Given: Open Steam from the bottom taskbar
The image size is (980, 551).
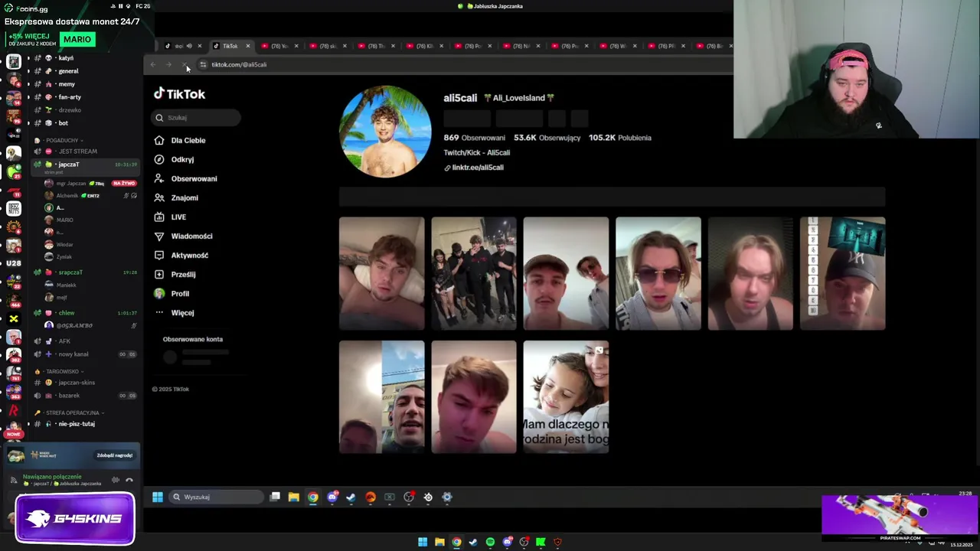Looking at the screenshot, I should pos(473,543).
